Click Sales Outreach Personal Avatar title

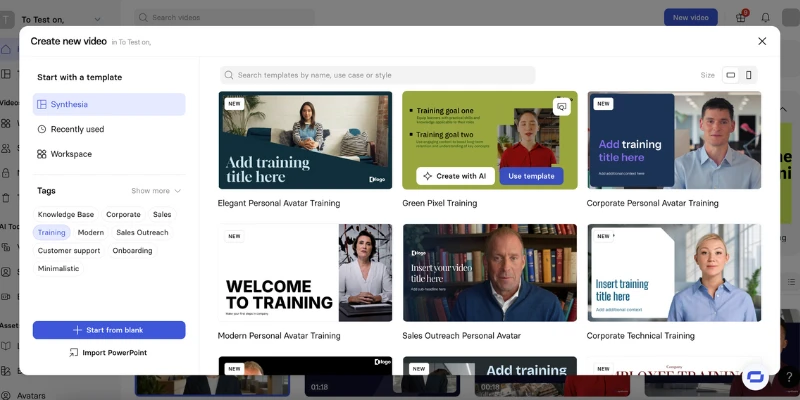[461, 336]
